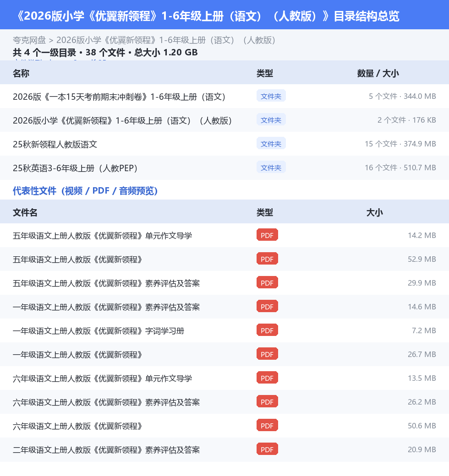The height and width of the screenshot is (476, 449).
Task: Open folder 25秋新领程人教版语文
Action: (x=55, y=144)
